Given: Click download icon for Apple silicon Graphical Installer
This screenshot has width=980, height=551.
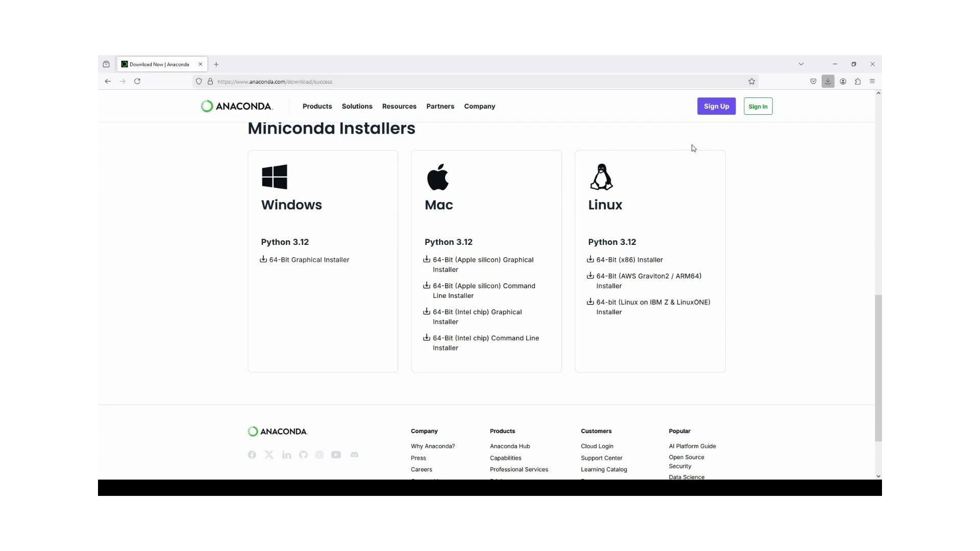Looking at the screenshot, I should tap(427, 259).
